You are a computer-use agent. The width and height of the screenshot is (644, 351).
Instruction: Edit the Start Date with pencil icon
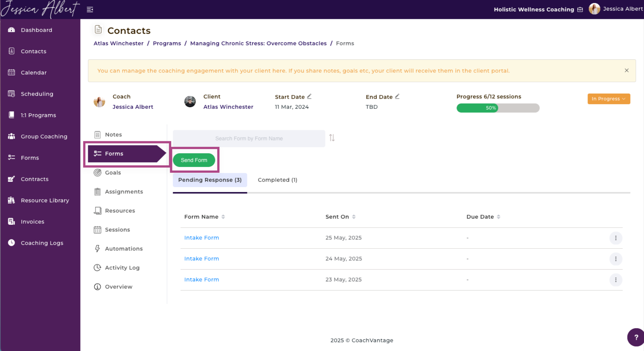pyautogui.click(x=309, y=96)
